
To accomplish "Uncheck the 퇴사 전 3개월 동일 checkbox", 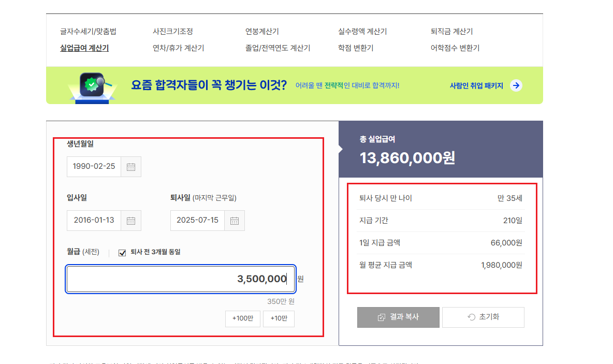I will tap(123, 253).
